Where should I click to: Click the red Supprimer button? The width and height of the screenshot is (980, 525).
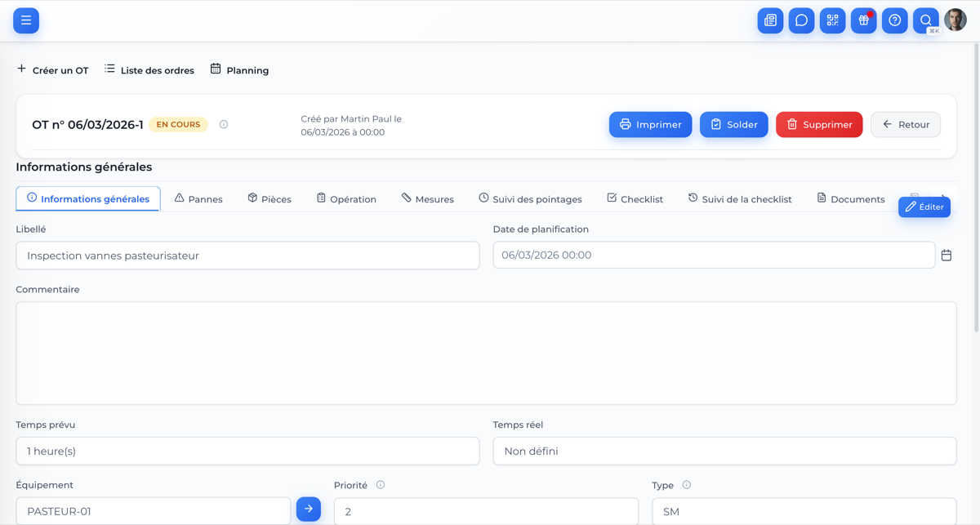(x=819, y=124)
